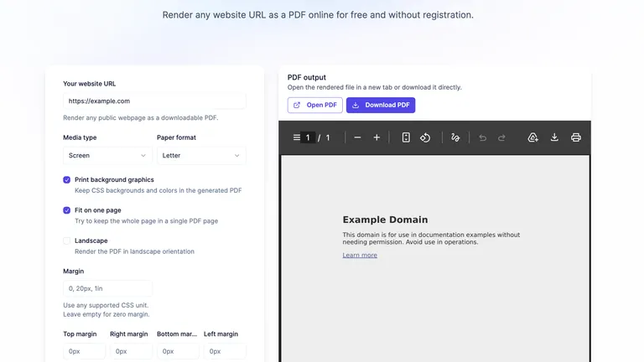Screen dimensions: 644x362
Task: Click 'Try to keep the whole page' description
Action: coord(146,221)
